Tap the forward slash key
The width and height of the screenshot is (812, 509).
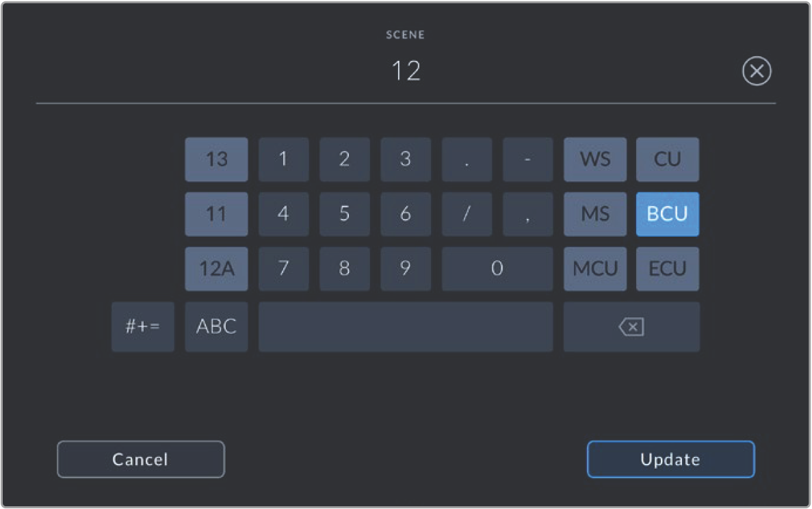(467, 214)
